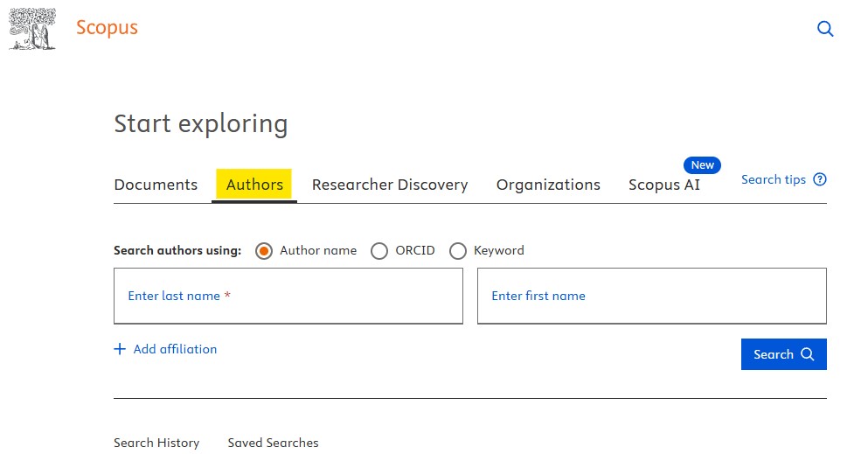View the Saved Searches section
Image resolution: width=868 pixels, height=454 pixels.
pos(273,443)
